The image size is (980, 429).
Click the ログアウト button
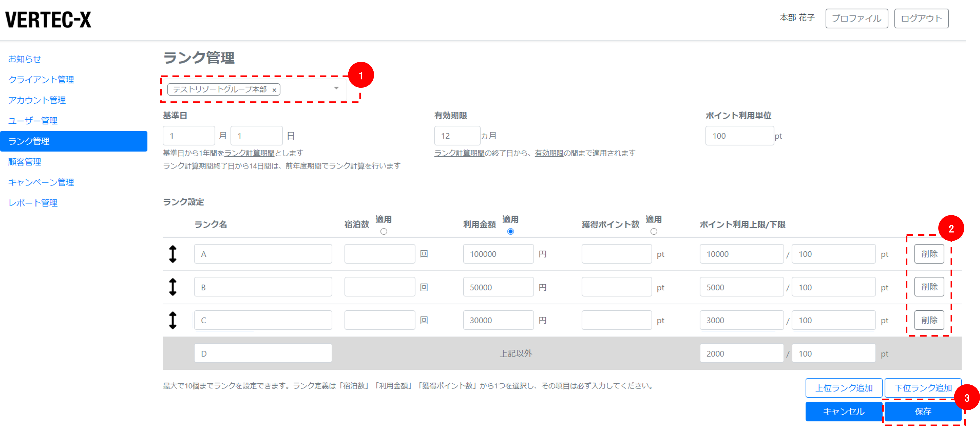[921, 18]
